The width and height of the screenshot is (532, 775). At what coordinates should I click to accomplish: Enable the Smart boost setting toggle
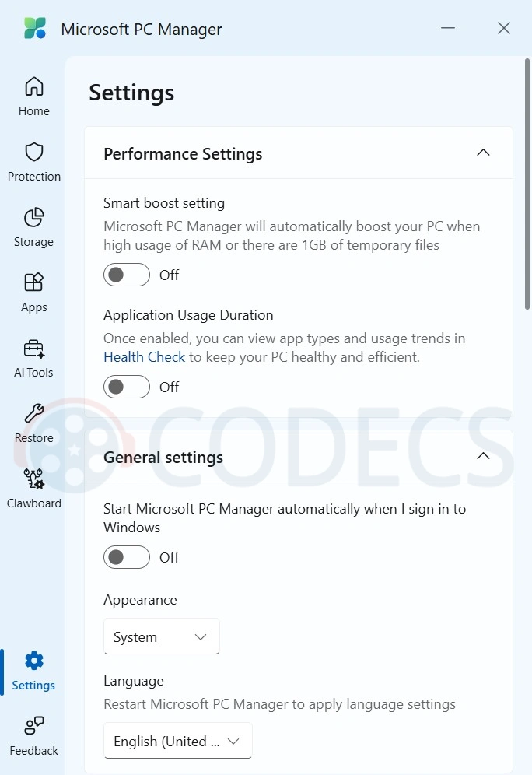(127, 275)
